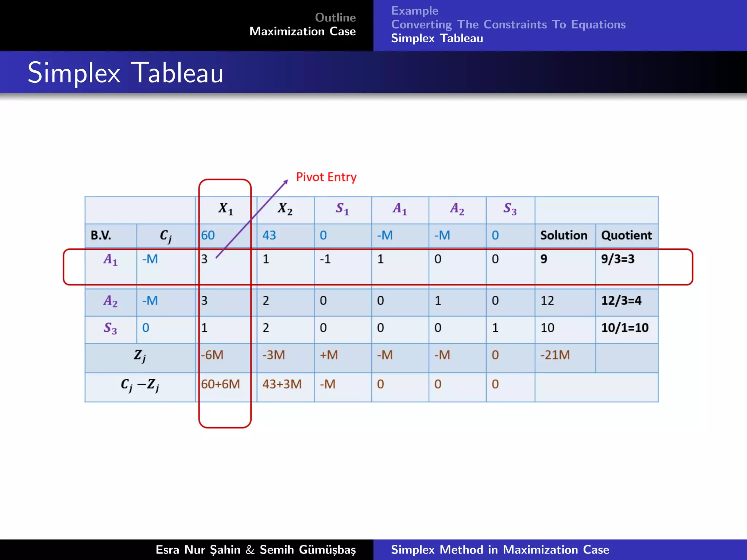Click the Simplex Tableau slide title
This screenshot has width=747, height=560.
click(x=125, y=73)
